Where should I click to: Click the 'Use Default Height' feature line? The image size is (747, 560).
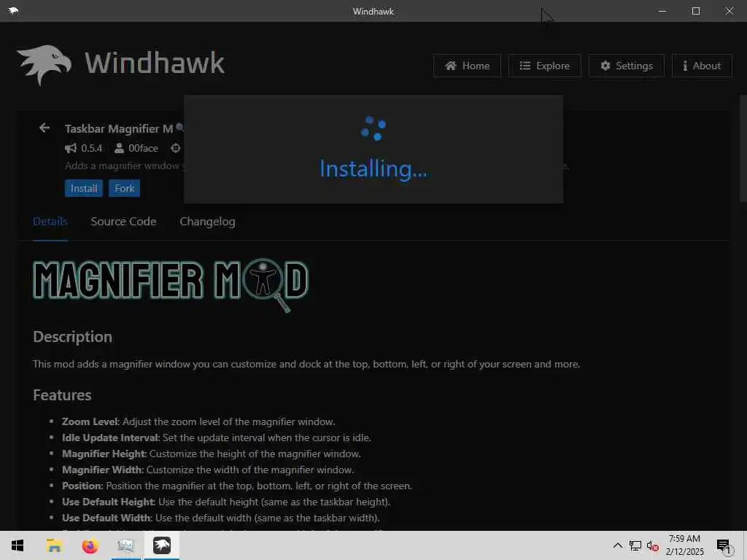click(226, 502)
